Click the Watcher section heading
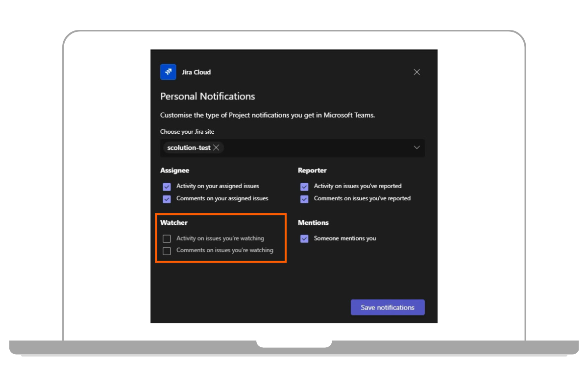 [x=174, y=222]
